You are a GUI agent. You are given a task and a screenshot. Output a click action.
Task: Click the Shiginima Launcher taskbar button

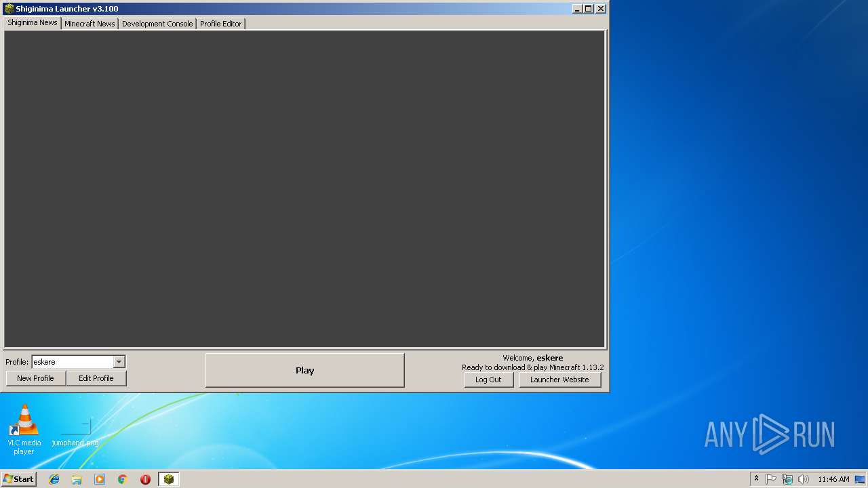coord(169,479)
